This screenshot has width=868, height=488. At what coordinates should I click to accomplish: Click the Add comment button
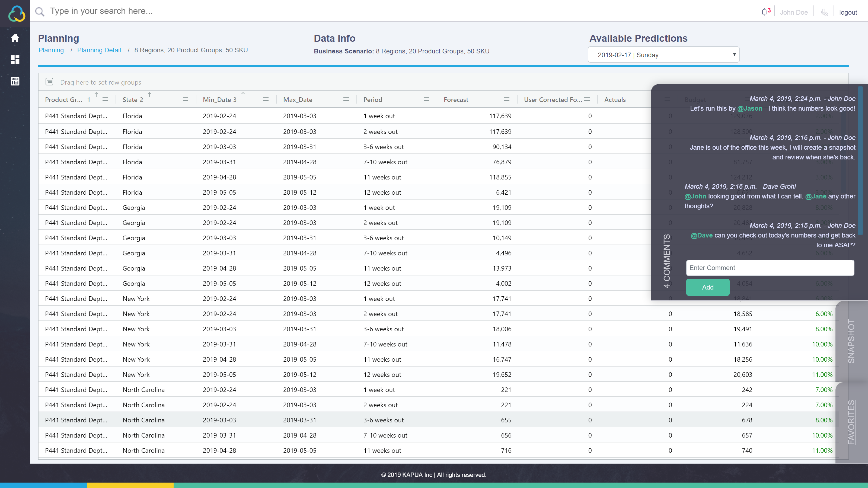pos(707,287)
